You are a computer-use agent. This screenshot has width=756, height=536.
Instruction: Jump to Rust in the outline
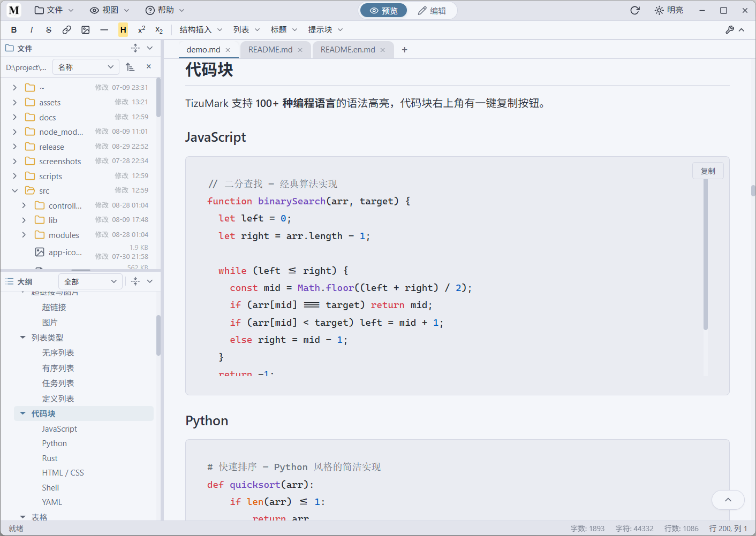(x=50, y=458)
